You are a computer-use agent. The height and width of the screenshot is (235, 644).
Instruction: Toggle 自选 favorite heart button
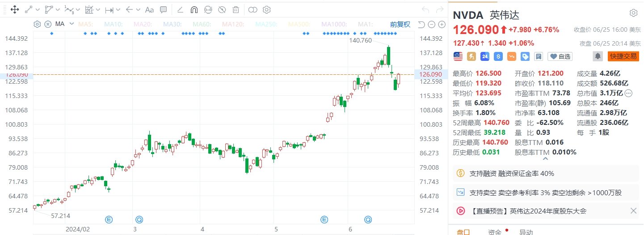pyautogui.click(x=560, y=56)
